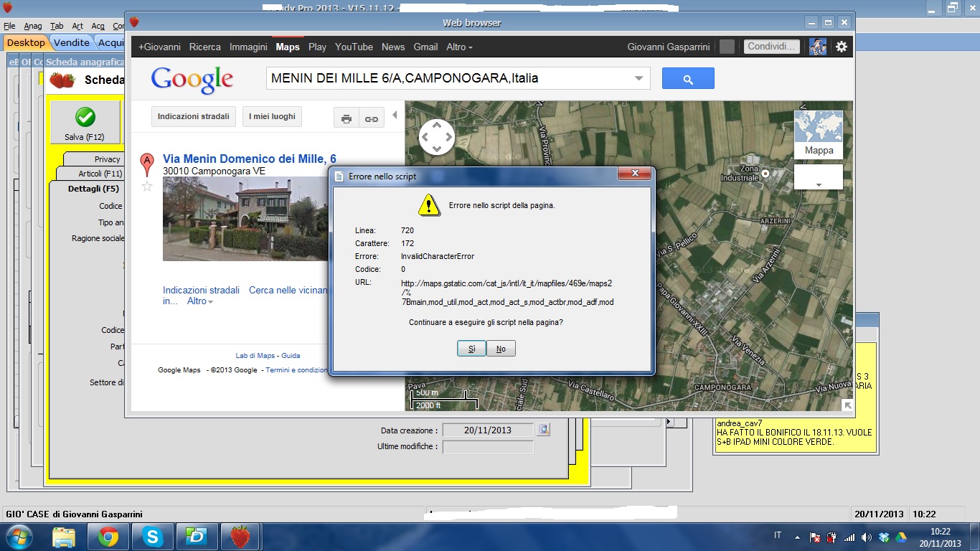Viewport: 980px width, 551px height.
Task: Click the Giovanni Gasparrini account name
Action: [669, 47]
